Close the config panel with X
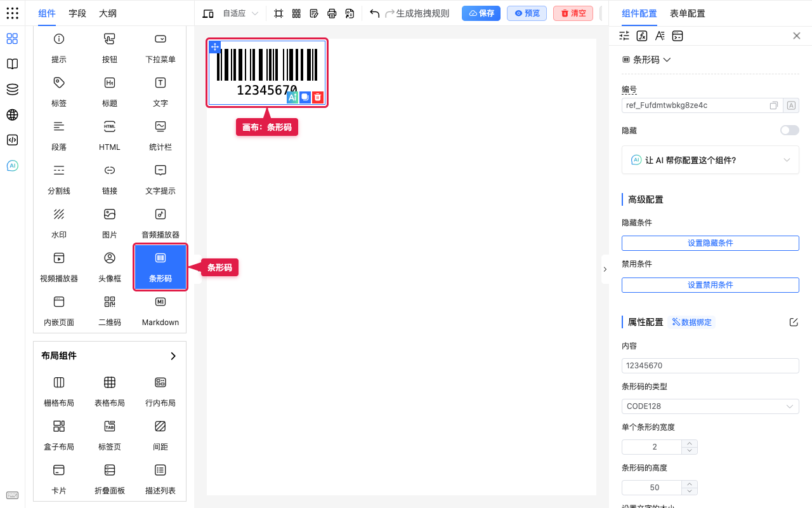Image resolution: width=812 pixels, height=508 pixels. [x=797, y=36]
